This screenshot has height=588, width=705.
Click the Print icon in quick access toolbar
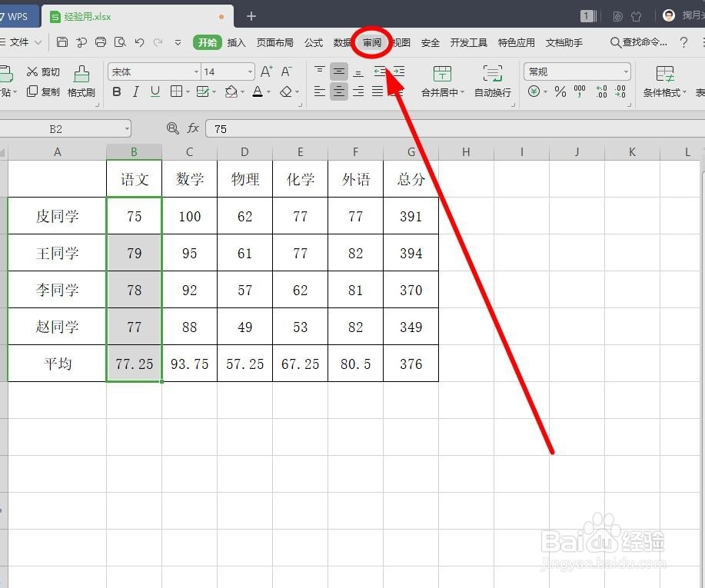[x=101, y=42]
